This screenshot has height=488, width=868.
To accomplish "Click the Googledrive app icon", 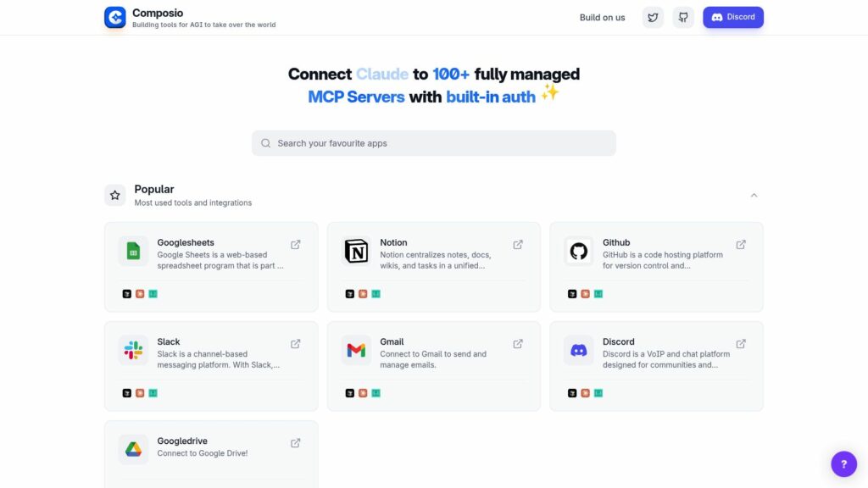I will [133, 449].
